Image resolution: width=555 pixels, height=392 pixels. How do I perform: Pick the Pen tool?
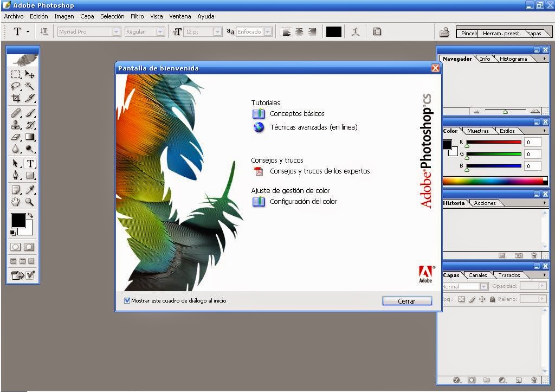[15, 176]
